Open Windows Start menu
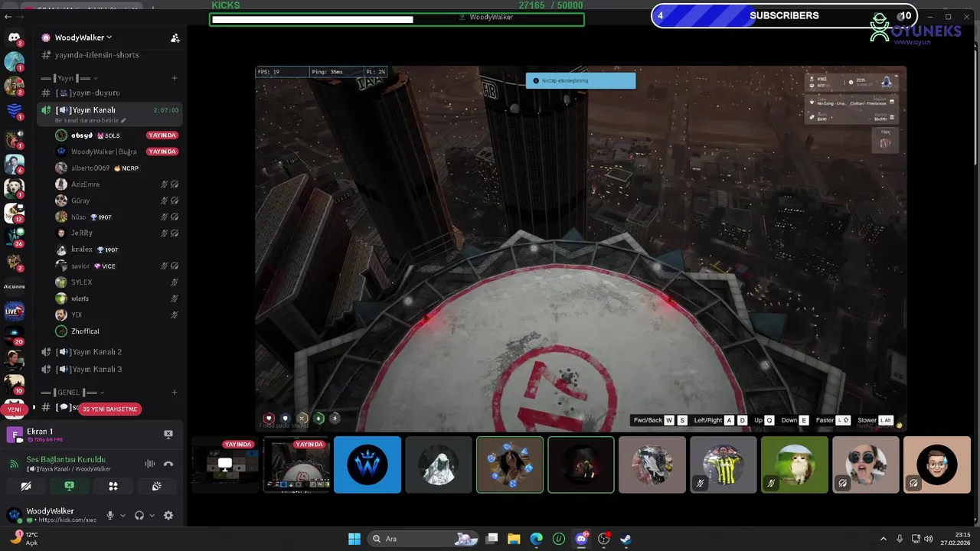 [354, 539]
